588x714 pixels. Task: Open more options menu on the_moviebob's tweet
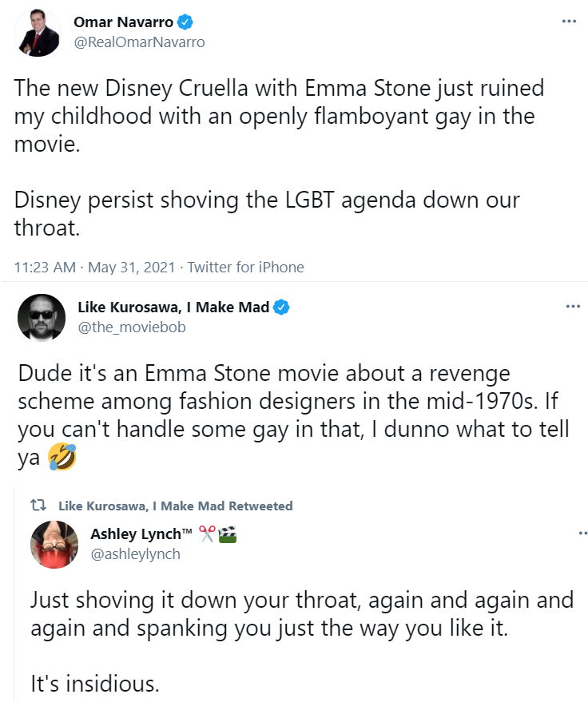572,307
